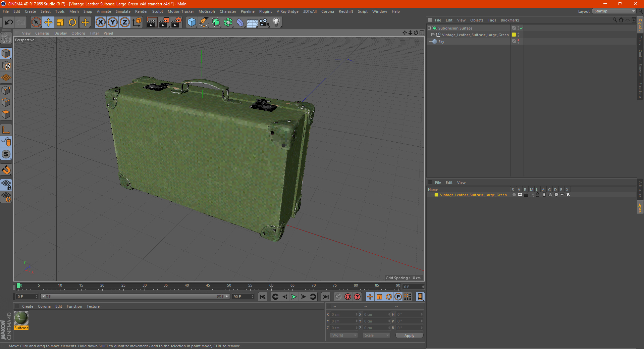Image resolution: width=644 pixels, height=349 pixels.
Task: Click Locked Workplane icon
Action: [x=6, y=185]
